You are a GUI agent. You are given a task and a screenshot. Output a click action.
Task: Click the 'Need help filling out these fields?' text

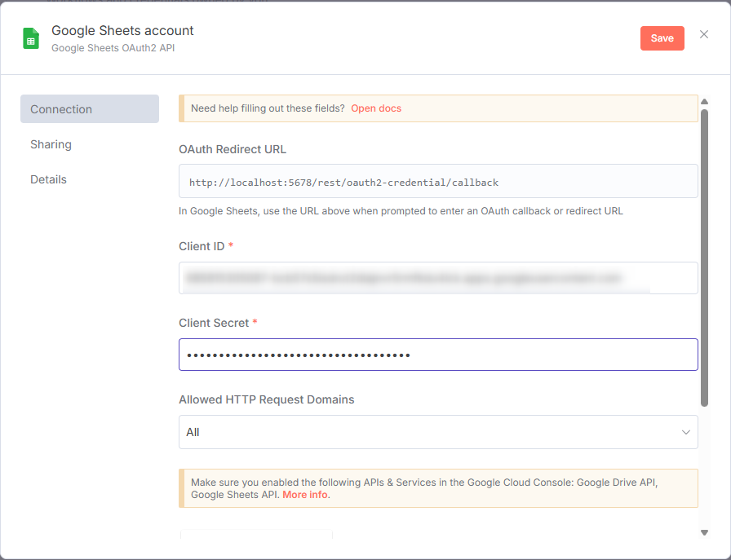[x=268, y=108]
